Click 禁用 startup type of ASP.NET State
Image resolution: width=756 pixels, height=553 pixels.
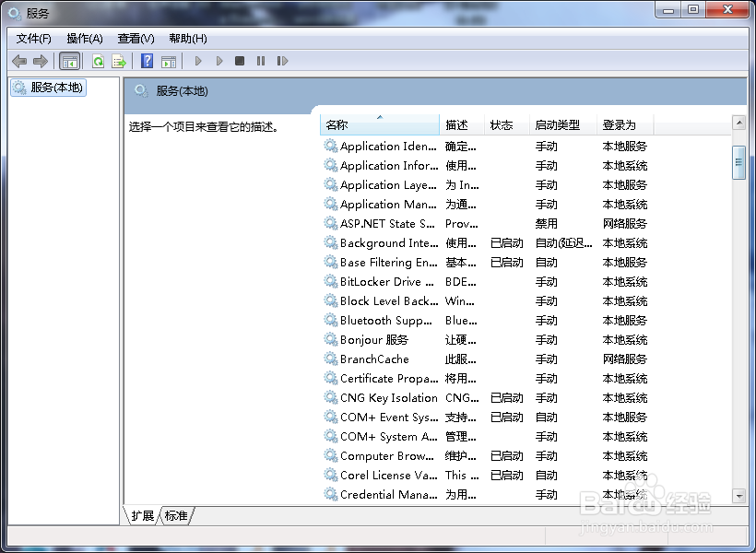click(x=547, y=224)
